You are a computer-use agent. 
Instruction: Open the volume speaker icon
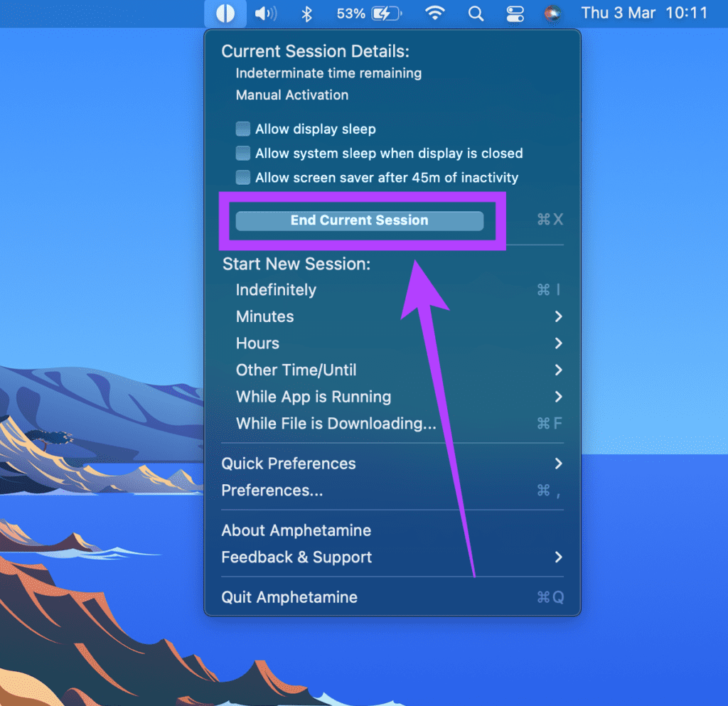pos(265,14)
